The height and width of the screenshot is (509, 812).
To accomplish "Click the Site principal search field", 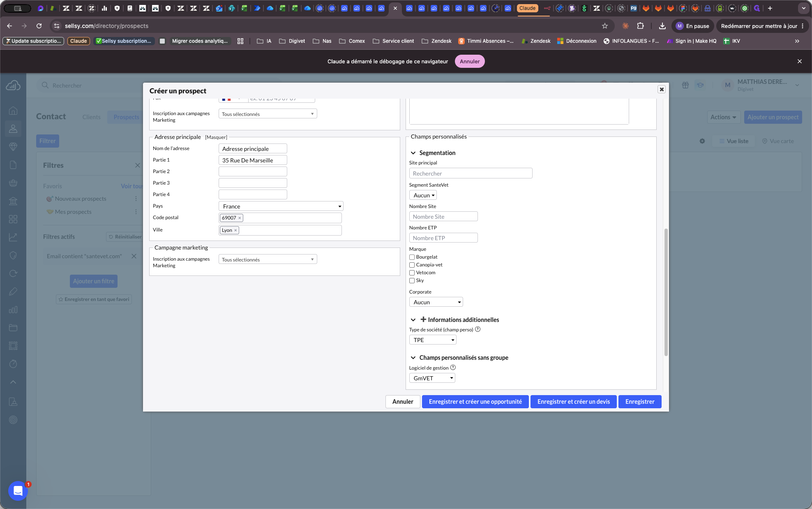I will pyautogui.click(x=471, y=173).
